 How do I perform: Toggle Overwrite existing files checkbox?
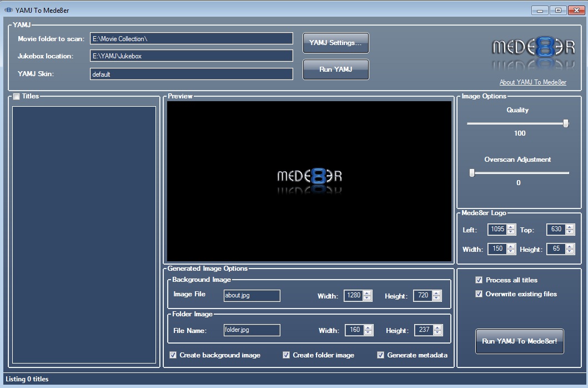click(479, 294)
